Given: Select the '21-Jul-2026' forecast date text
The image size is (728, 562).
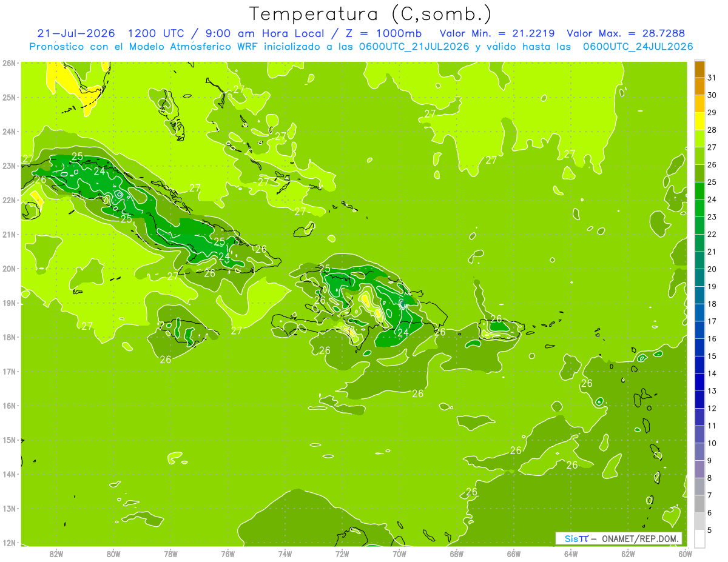Looking at the screenshot, I should point(76,33).
